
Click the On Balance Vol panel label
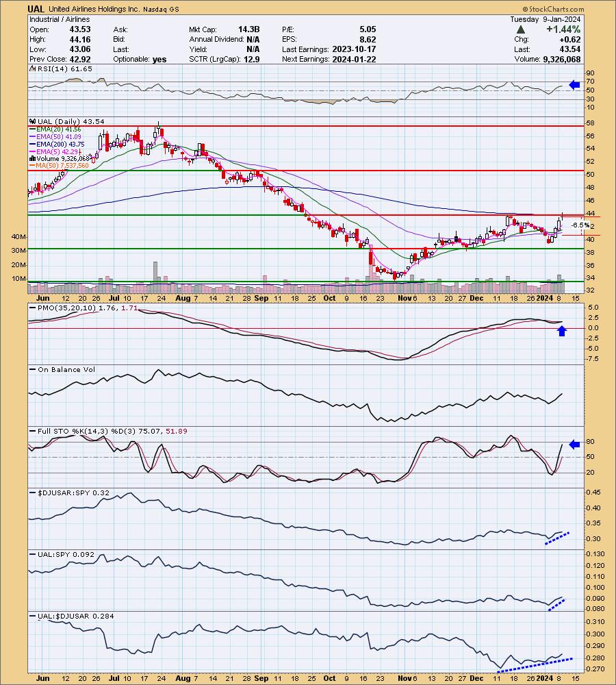pos(66,370)
